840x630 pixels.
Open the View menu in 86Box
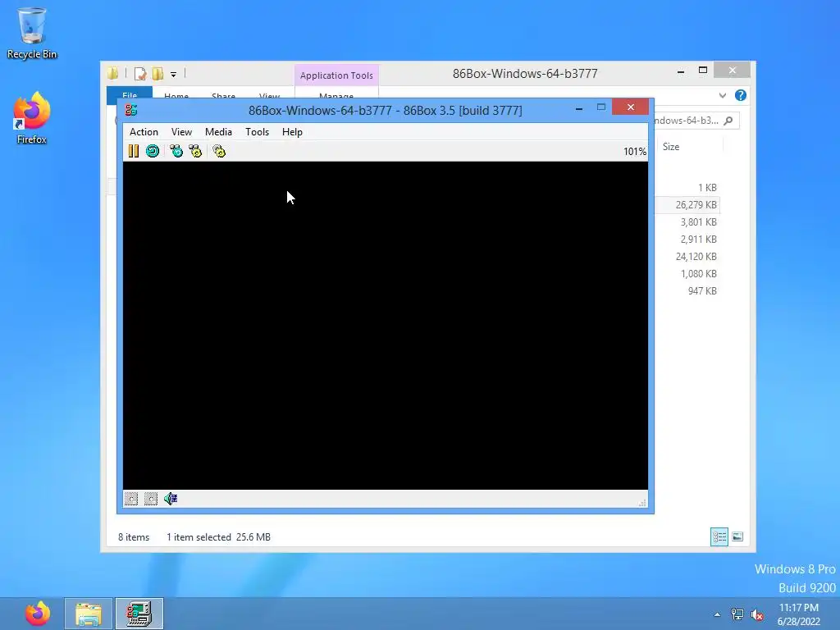[181, 132]
